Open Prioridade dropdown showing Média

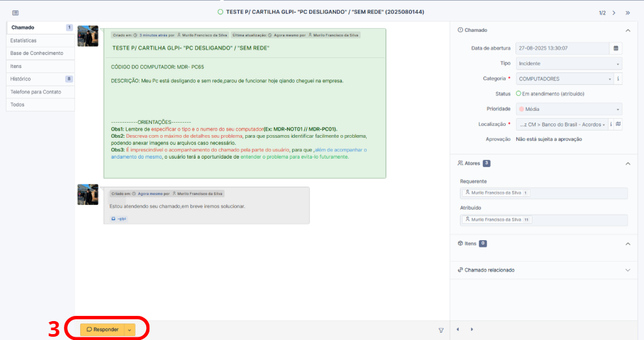pos(569,109)
